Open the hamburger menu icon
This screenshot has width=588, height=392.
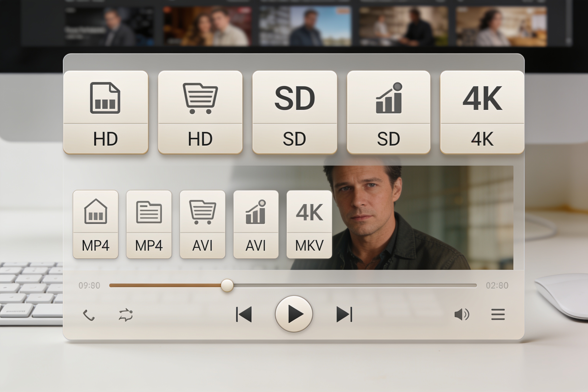pyautogui.click(x=498, y=314)
